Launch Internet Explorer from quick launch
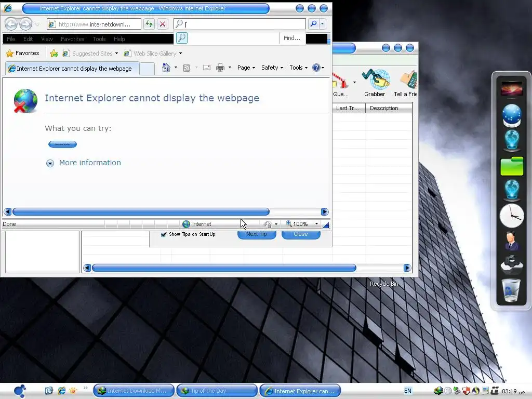532x399 pixels. pos(62,391)
